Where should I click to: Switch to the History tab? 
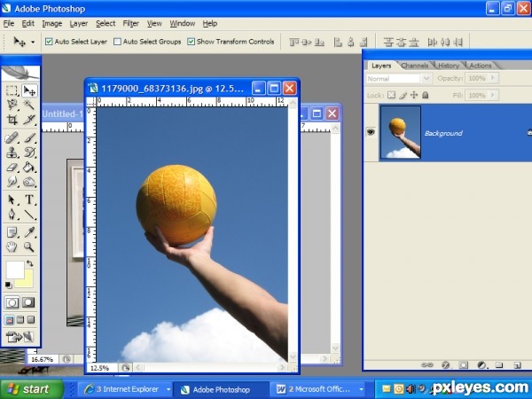448,66
